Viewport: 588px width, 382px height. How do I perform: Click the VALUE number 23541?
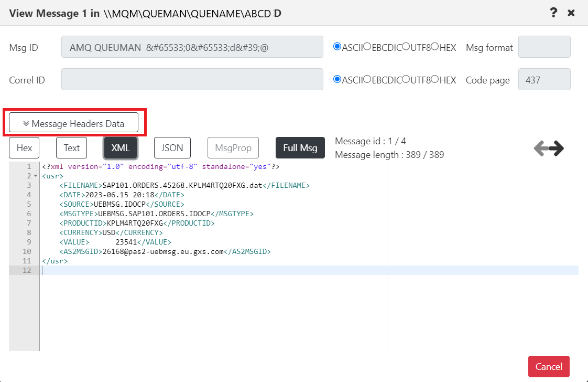tap(126, 242)
